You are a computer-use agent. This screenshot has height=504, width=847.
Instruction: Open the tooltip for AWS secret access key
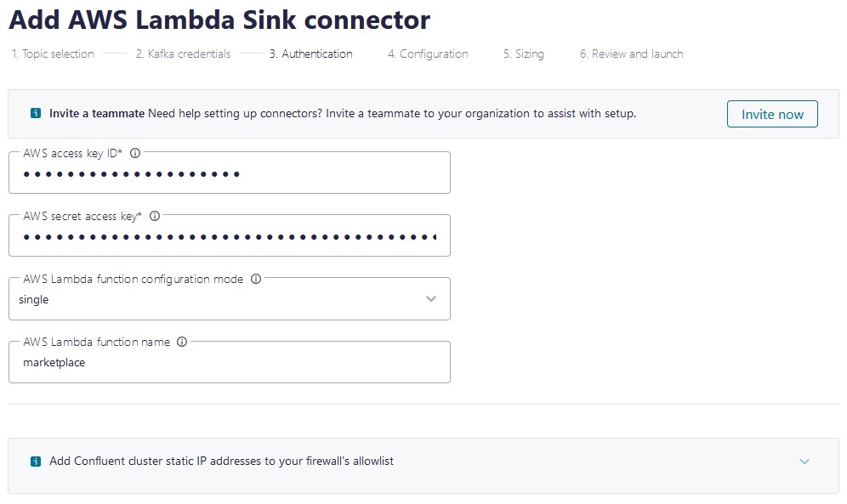pyautogui.click(x=154, y=217)
